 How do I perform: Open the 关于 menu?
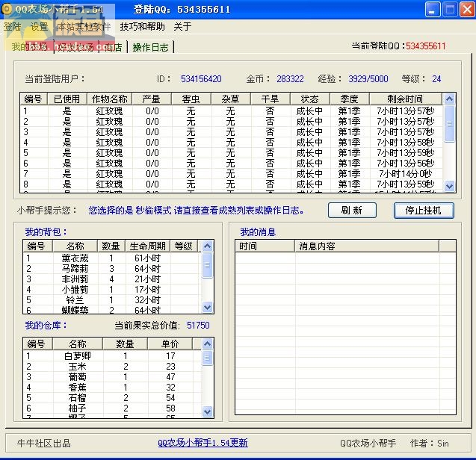coord(182,27)
